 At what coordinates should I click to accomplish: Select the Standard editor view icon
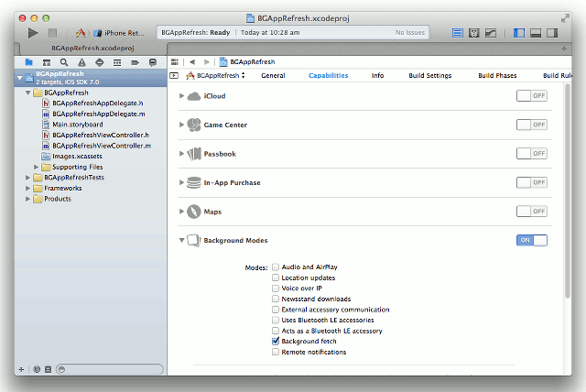[x=458, y=32]
